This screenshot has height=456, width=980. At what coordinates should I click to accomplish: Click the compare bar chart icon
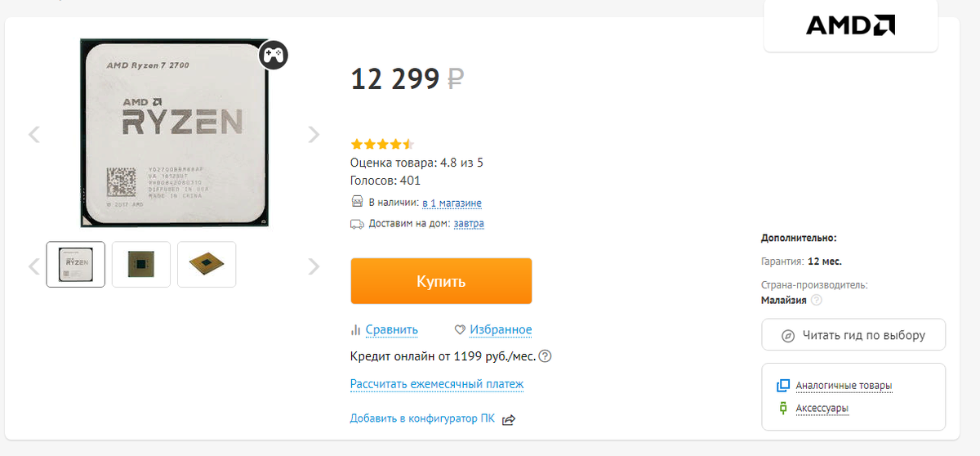[x=355, y=330]
